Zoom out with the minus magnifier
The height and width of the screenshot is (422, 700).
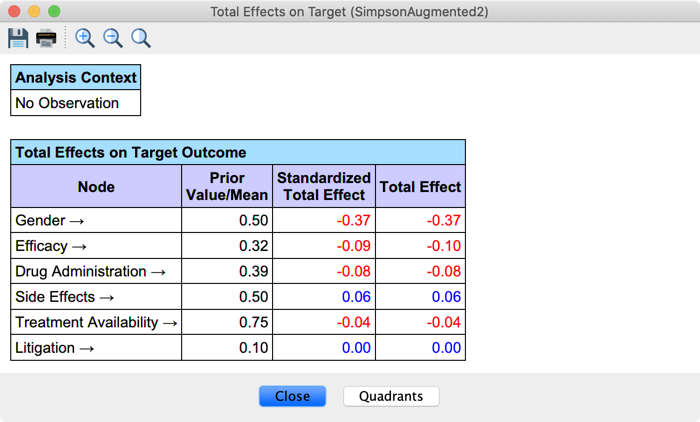coord(113,38)
